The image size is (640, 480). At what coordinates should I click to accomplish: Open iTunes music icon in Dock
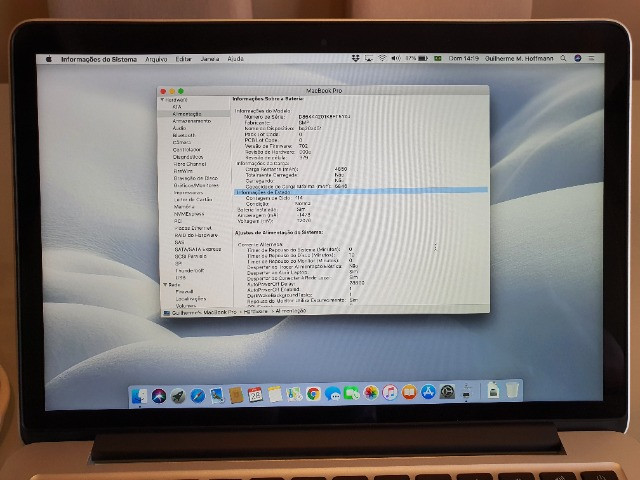pos(390,393)
